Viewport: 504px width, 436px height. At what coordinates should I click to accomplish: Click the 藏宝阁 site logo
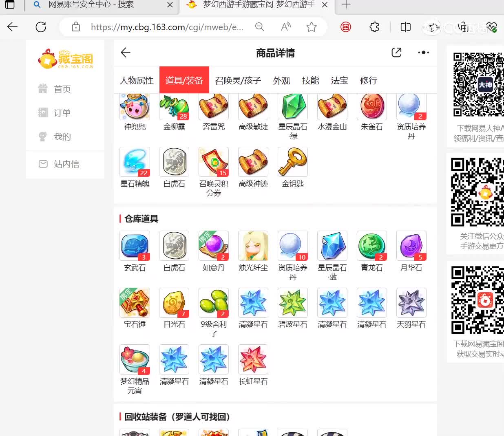(66, 59)
